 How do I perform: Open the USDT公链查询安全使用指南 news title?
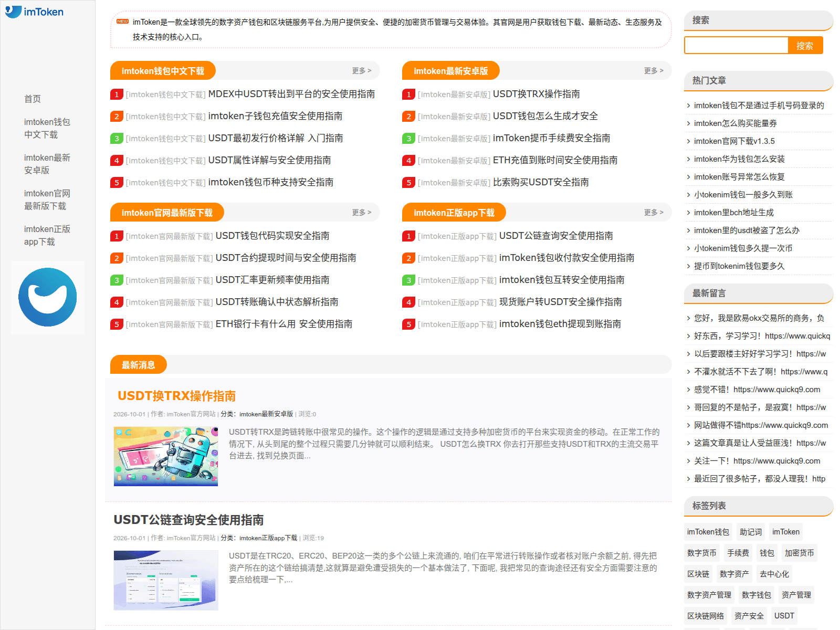(188, 520)
